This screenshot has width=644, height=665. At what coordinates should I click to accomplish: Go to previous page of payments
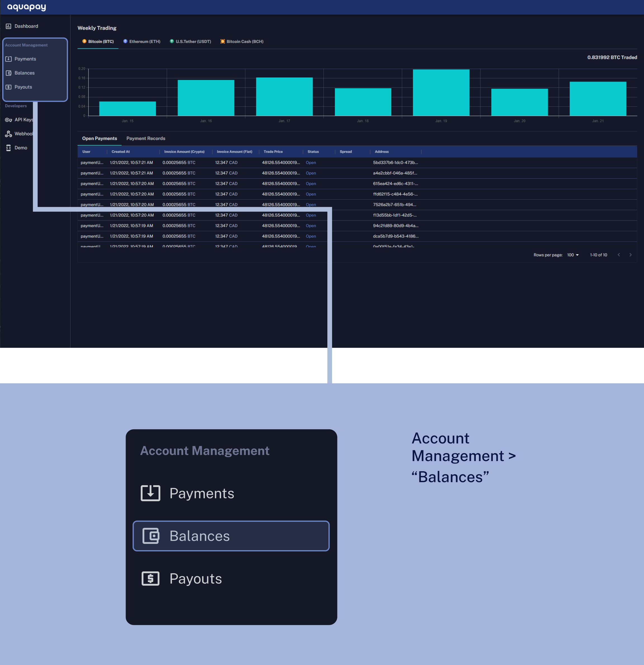(619, 255)
